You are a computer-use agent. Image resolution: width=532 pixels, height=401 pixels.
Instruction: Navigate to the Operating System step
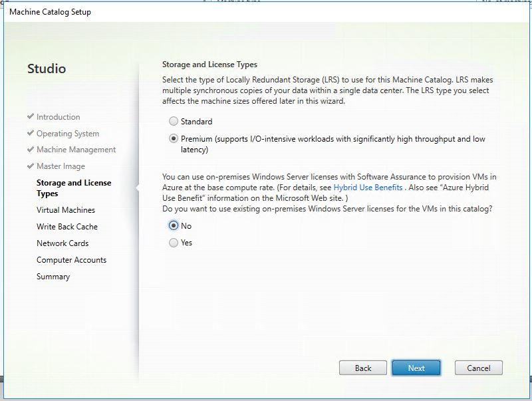click(x=68, y=134)
